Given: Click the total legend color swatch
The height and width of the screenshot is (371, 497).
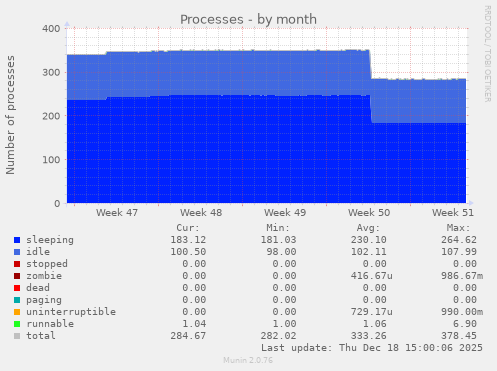Looking at the screenshot, I should [17, 336].
